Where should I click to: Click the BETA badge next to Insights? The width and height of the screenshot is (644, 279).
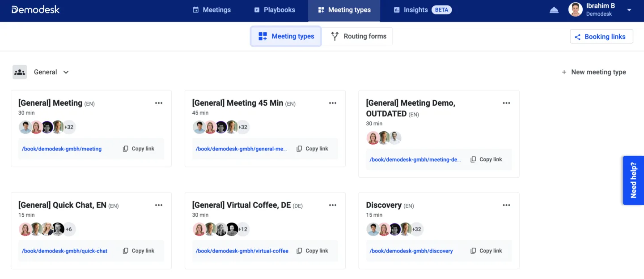(x=442, y=10)
